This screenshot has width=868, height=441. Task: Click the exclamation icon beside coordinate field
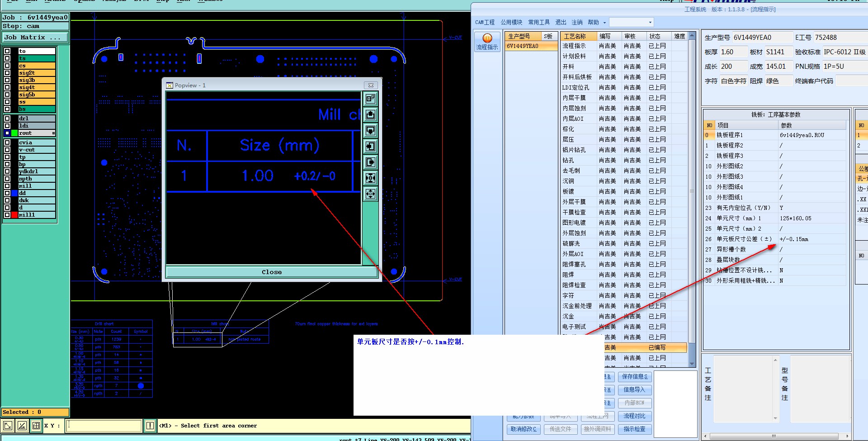(150, 426)
